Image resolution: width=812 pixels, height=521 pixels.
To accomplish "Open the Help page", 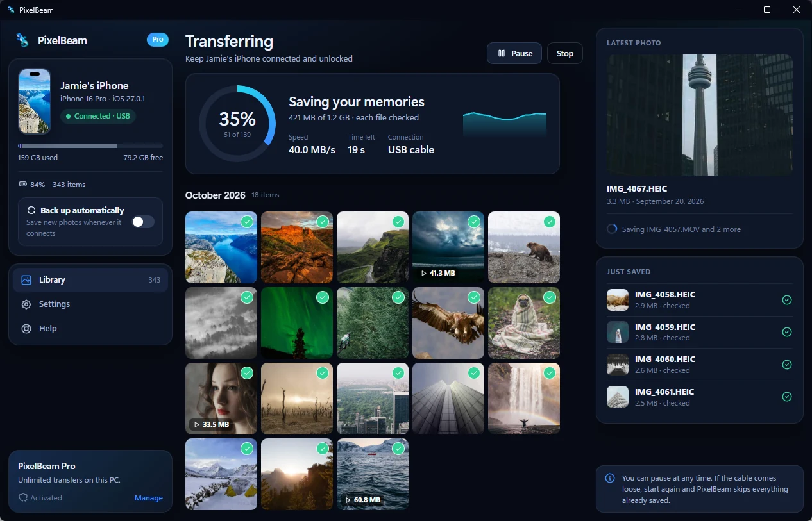I will [x=90, y=329].
